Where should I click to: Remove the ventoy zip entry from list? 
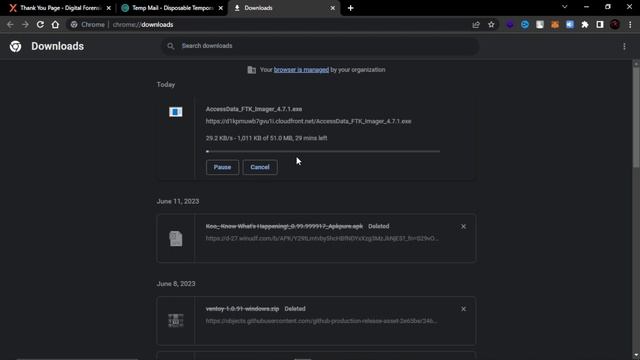[463, 309]
